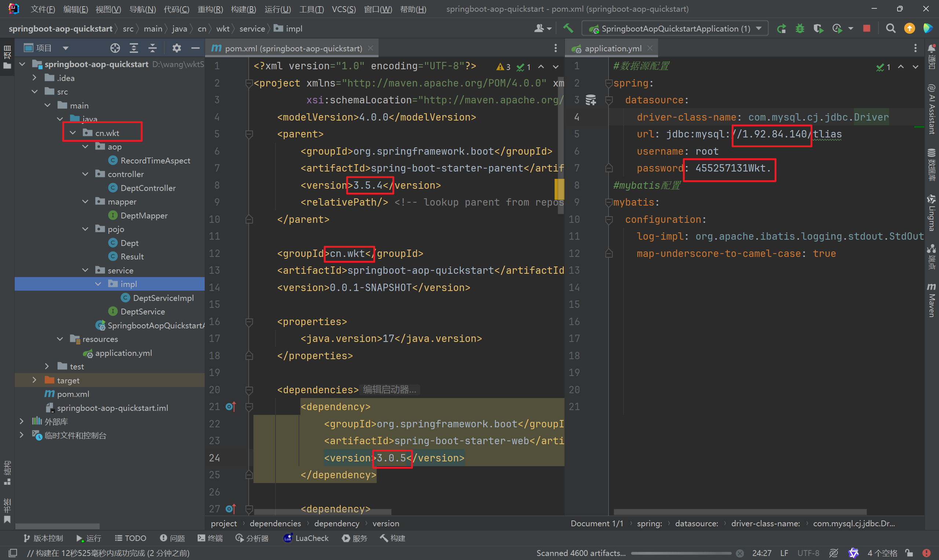Screen dimensions: 939x560
Task: Switch to the application.yml tab
Action: (613, 48)
